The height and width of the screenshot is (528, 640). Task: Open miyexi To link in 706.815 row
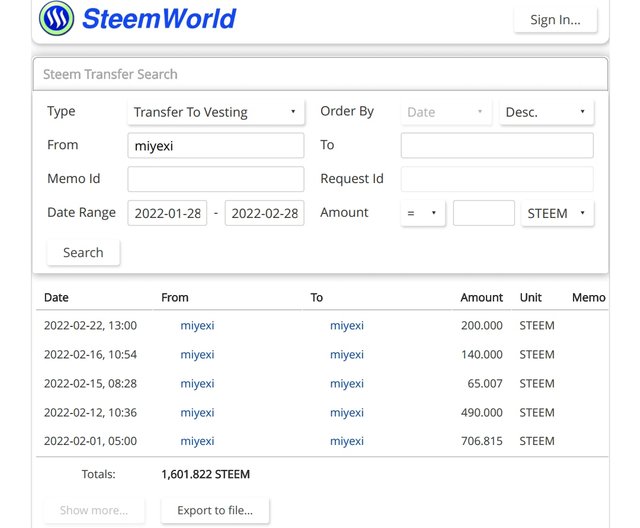(347, 441)
